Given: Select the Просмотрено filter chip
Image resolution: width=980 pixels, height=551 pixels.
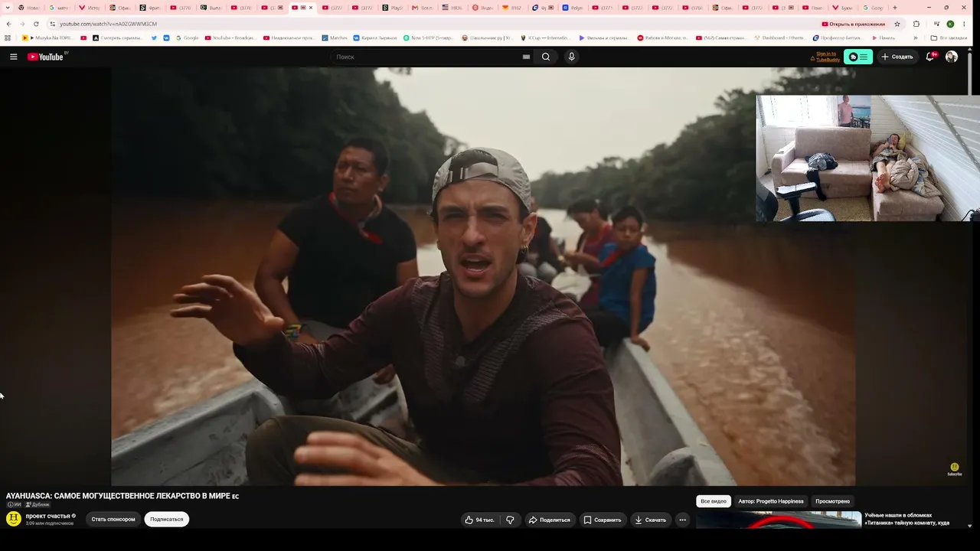Looking at the screenshot, I should (832, 501).
